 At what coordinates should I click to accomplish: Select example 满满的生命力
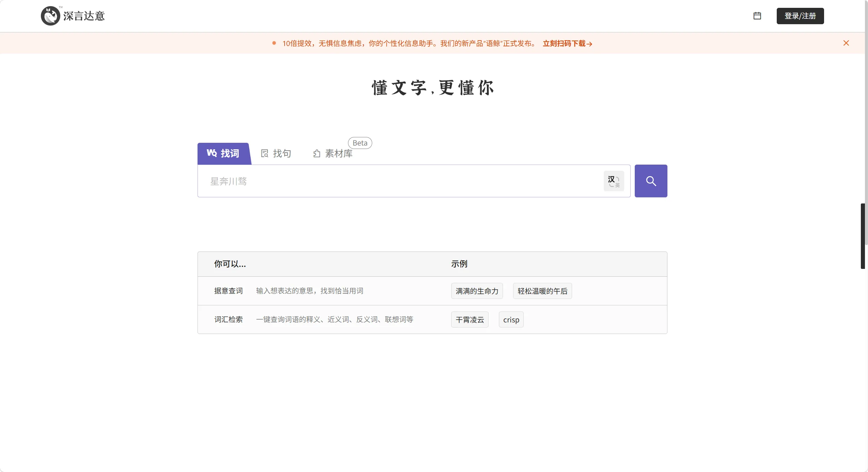477,291
